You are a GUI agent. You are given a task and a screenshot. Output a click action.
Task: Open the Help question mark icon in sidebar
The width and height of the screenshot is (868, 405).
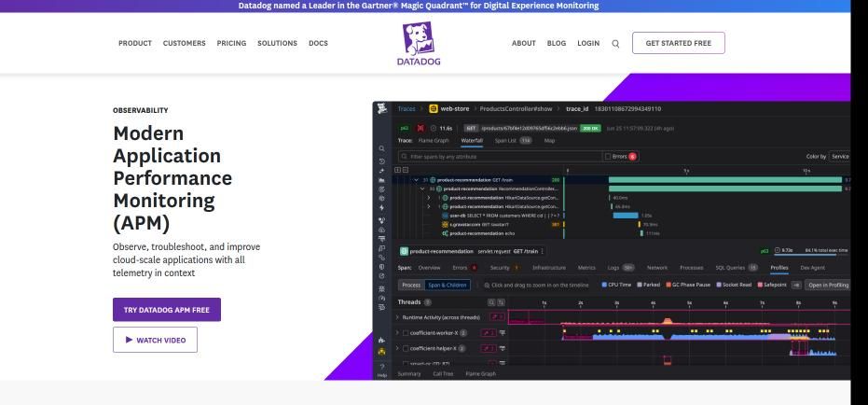tap(382, 367)
